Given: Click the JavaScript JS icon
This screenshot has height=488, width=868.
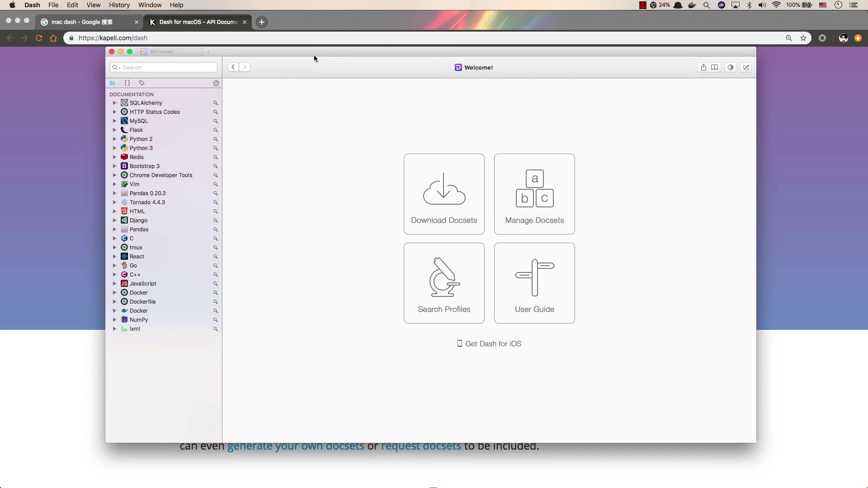Looking at the screenshot, I should [124, 284].
